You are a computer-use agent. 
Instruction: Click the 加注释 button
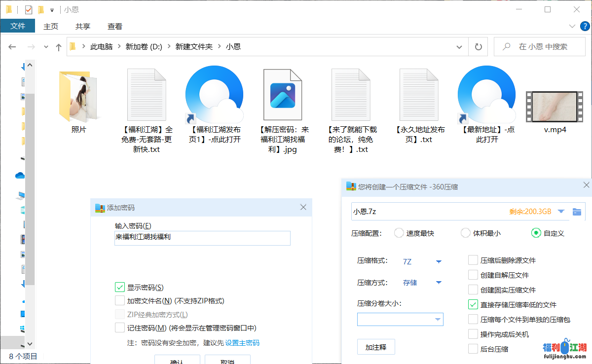click(376, 347)
